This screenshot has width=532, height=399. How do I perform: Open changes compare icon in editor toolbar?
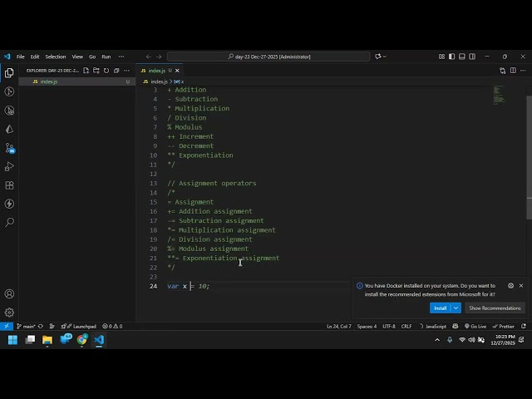tap(502, 71)
